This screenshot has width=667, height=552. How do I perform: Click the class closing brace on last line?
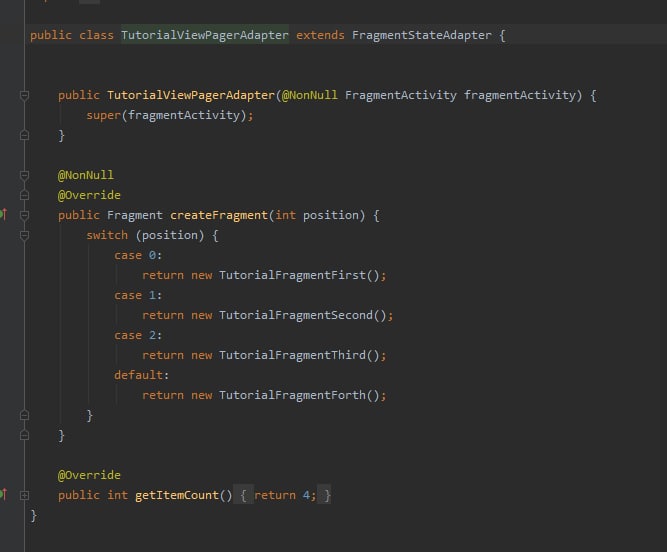(34, 515)
